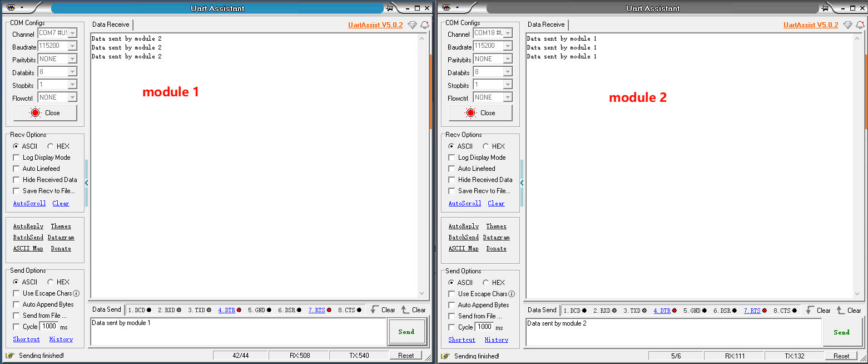The width and height of the screenshot is (868, 364).
Task: Click the bell icon in the COM7 window
Action: [425, 25]
